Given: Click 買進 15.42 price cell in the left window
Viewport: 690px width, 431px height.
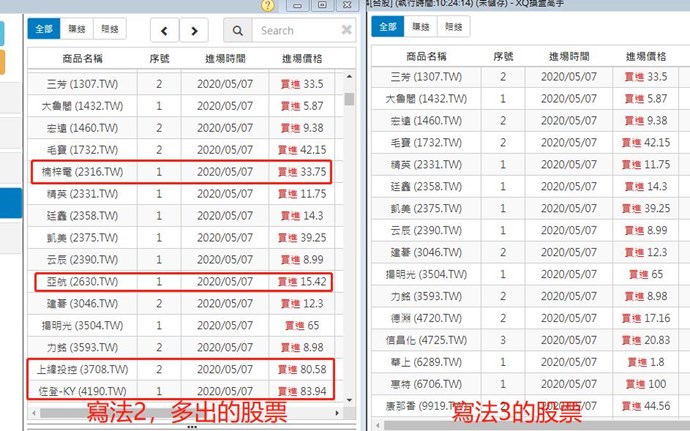Looking at the screenshot, I should point(302,282).
